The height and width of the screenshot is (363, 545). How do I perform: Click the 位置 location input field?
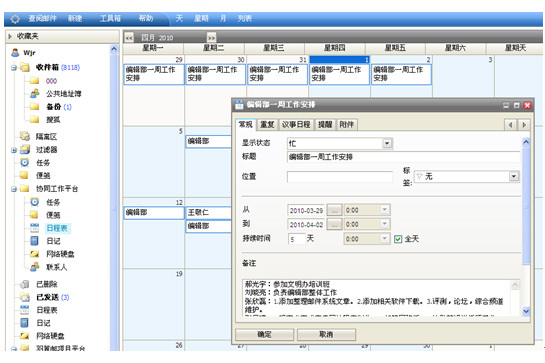click(x=340, y=177)
